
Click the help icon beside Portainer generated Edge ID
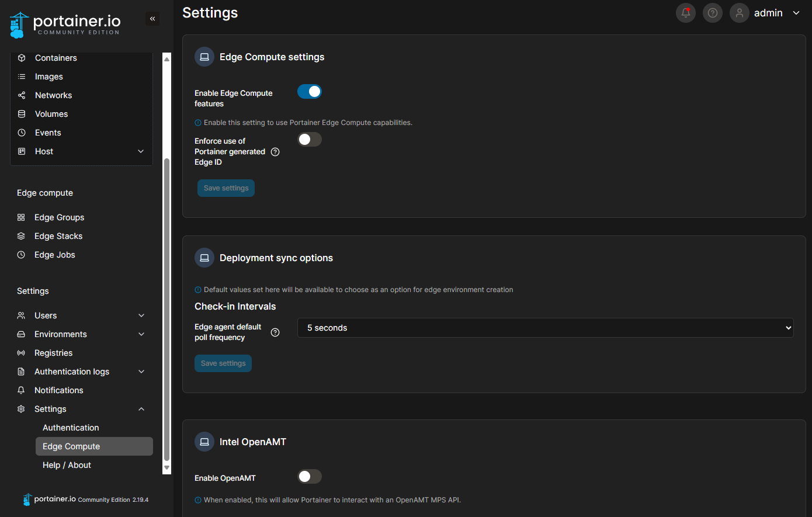(x=275, y=152)
